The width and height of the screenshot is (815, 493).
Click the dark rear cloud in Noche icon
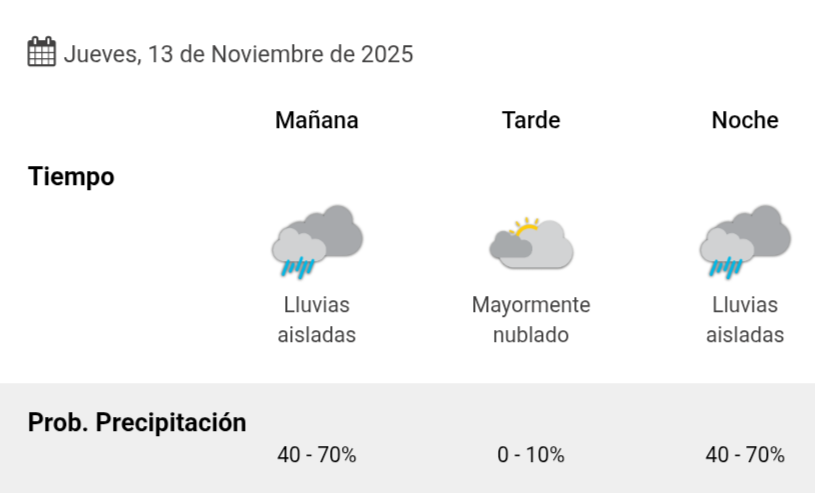(765, 229)
